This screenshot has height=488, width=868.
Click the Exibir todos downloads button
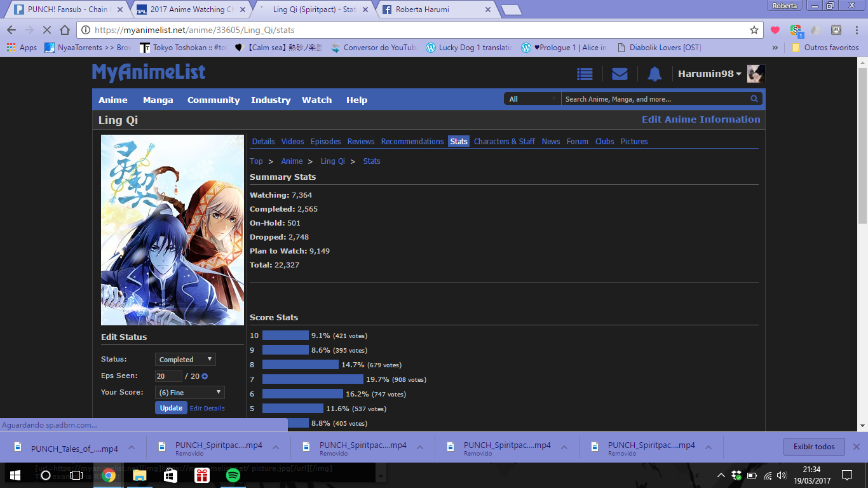[x=813, y=447]
